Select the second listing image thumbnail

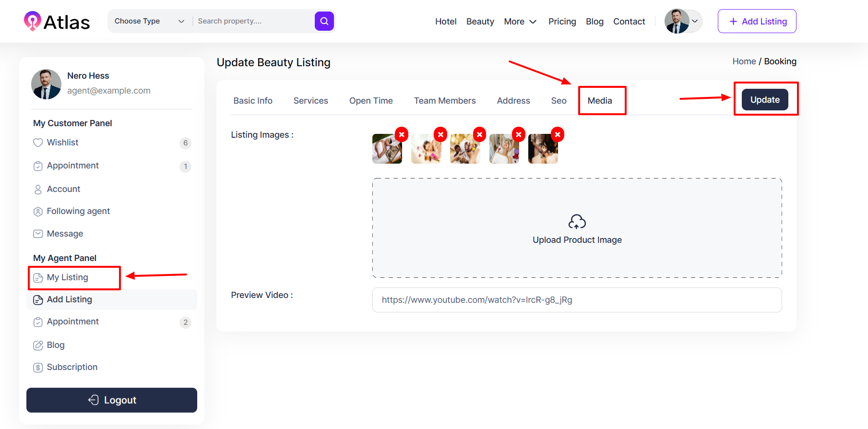425,150
